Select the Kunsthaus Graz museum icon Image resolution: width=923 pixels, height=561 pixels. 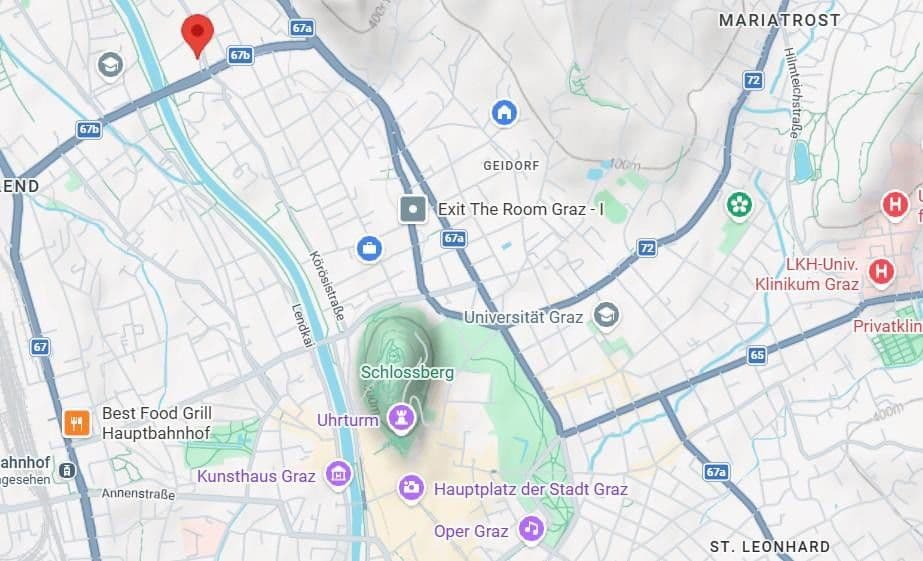coord(338,474)
